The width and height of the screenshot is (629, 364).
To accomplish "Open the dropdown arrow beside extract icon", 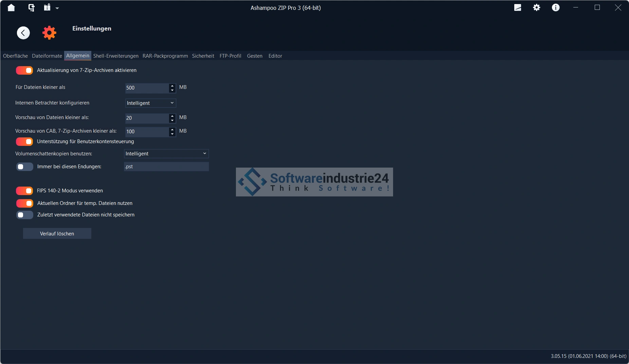I will [x=57, y=8].
